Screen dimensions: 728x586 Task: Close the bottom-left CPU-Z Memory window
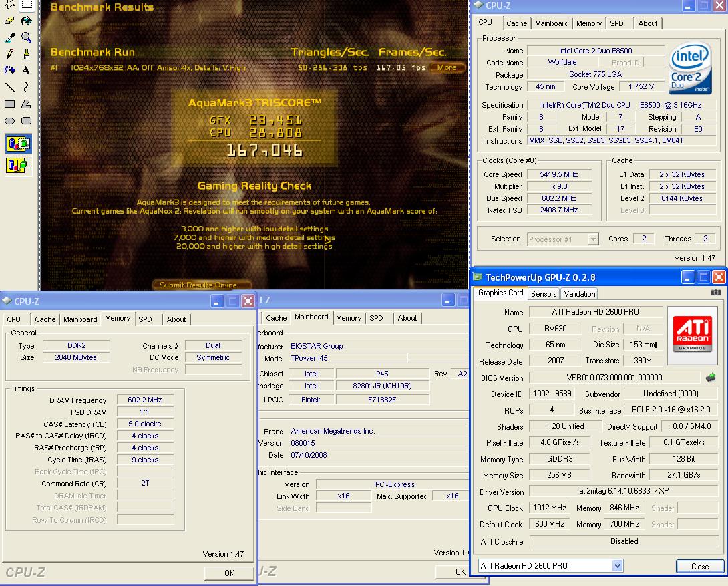pyautogui.click(x=248, y=301)
